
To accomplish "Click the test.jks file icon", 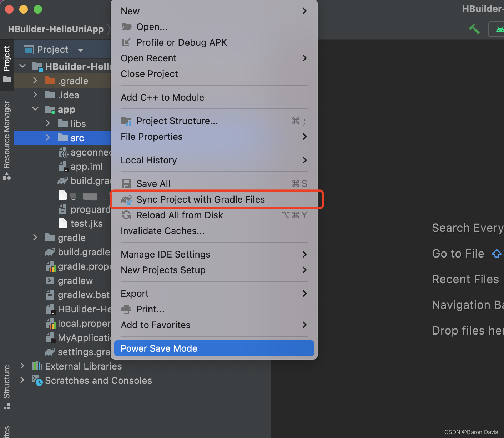I will [x=63, y=224].
